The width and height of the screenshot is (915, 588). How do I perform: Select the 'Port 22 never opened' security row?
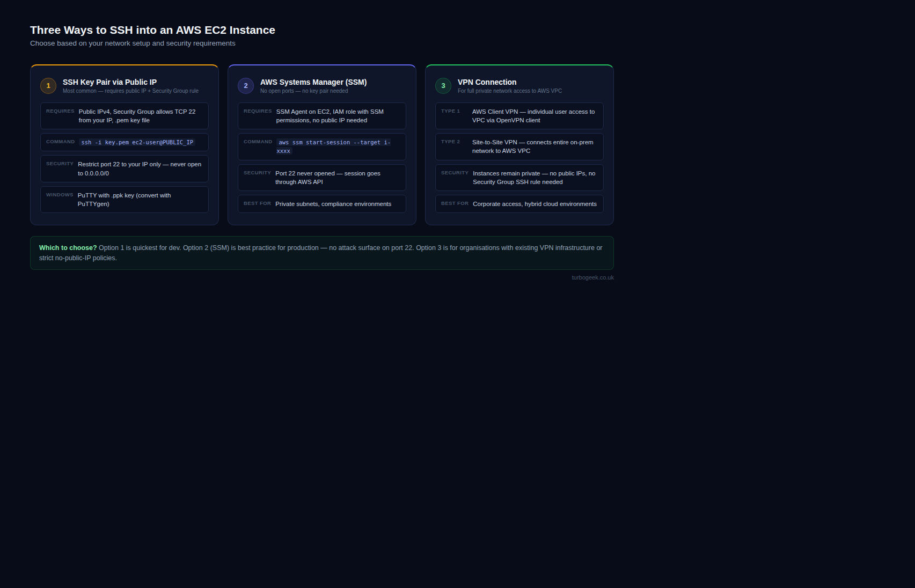[x=322, y=178]
